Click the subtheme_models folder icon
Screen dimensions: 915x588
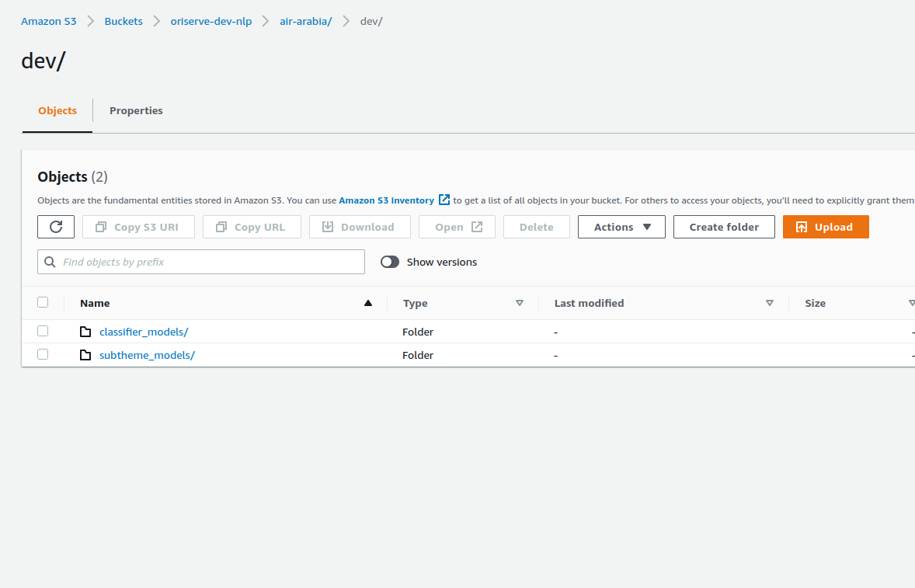pos(85,354)
